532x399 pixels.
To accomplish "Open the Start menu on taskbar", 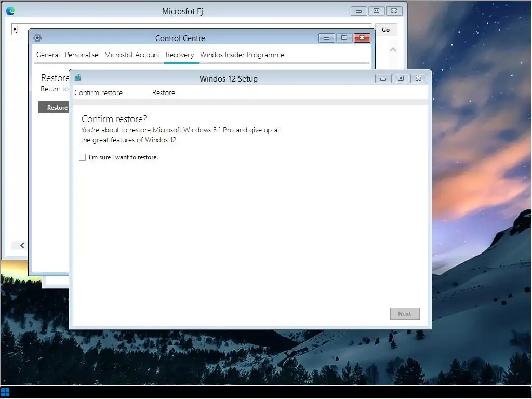I will pyautogui.click(x=5, y=392).
